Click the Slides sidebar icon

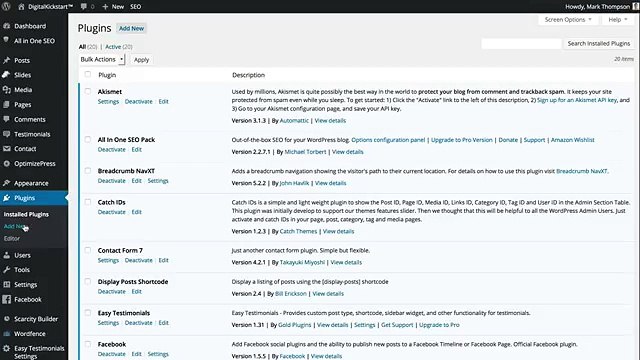pos(7,75)
